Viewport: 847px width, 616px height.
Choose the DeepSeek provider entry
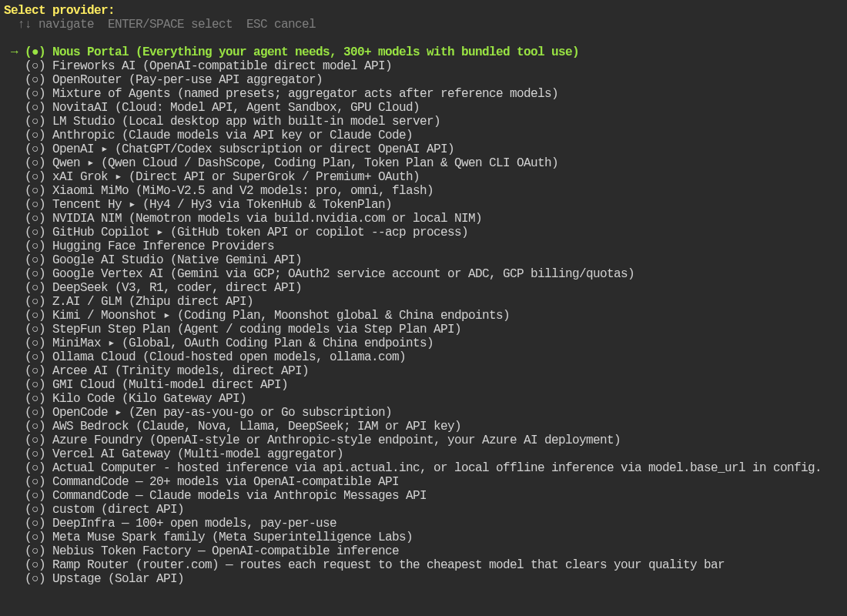click(163, 287)
